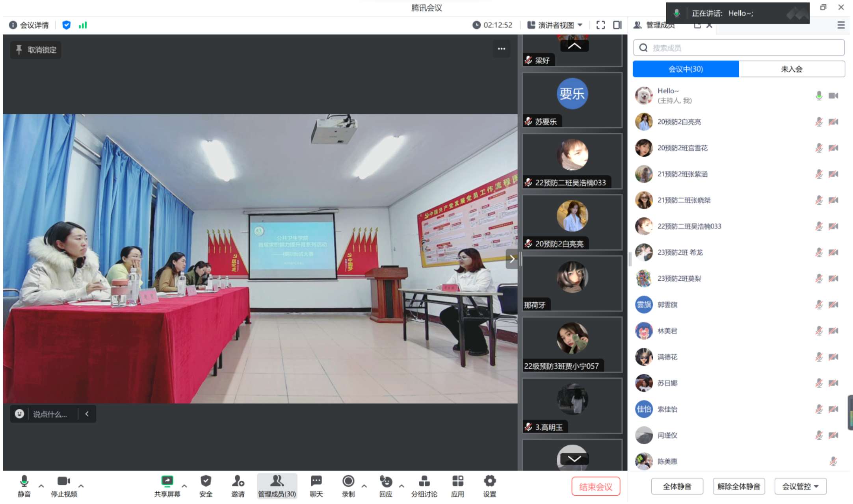This screenshot has height=504, width=853.
Task: Toggle microphone for 20预防2白亮亮 in member list
Action: pyautogui.click(x=819, y=122)
